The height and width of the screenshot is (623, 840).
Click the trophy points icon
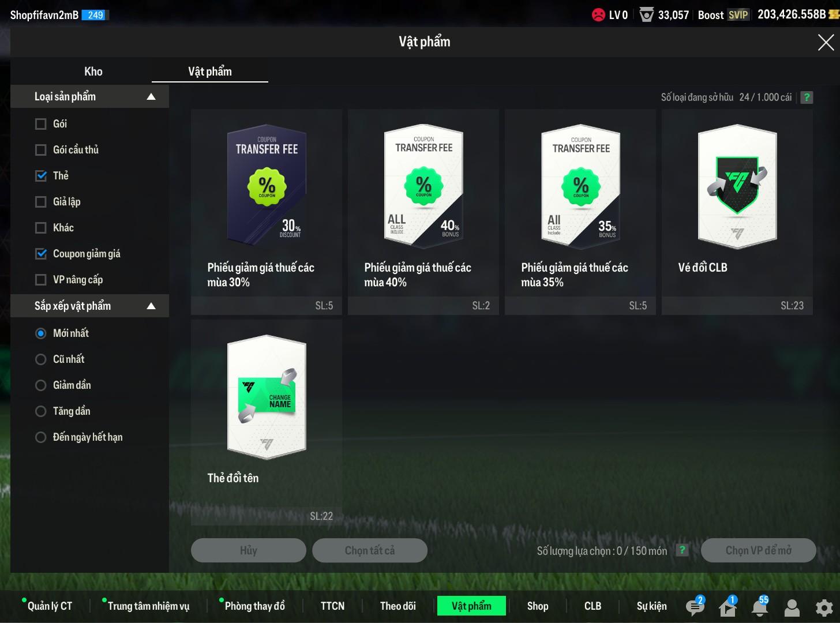click(x=647, y=15)
